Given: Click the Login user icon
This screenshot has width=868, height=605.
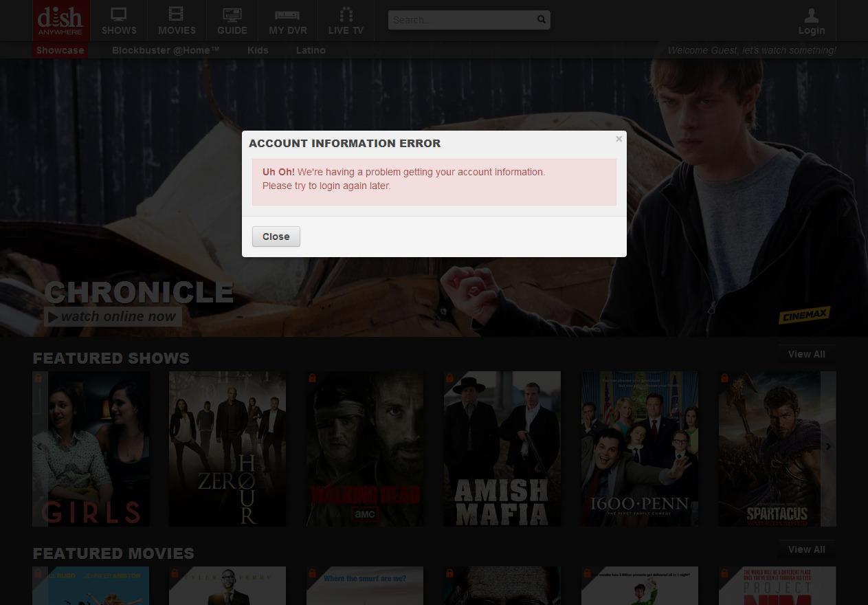Looking at the screenshot, I should coord(812,15).
